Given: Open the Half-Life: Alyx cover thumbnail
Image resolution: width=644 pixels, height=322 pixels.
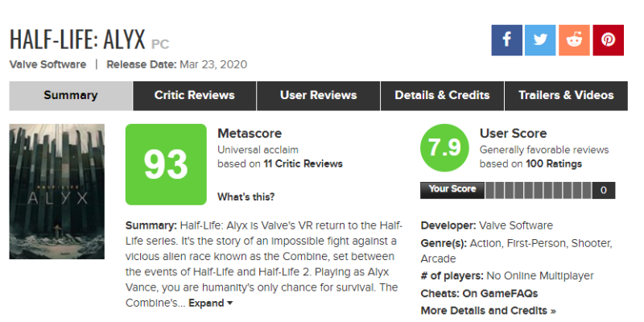Looking at the screenshot, I should [x=56, y=192].
